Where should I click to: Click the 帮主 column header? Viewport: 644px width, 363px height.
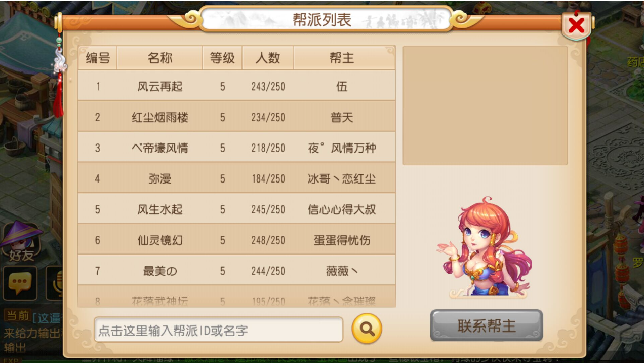[x=342, y=58]
